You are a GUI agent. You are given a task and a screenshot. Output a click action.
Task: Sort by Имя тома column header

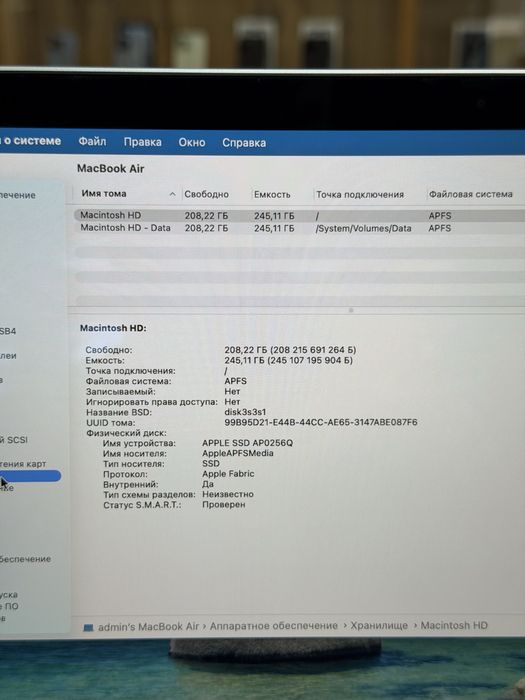(104, 193)
